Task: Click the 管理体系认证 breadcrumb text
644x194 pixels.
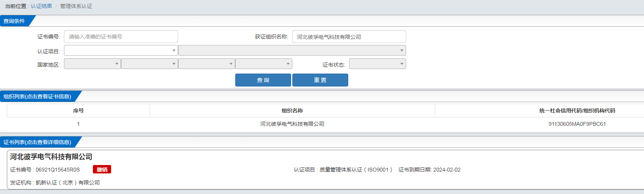Action: pos(76,6)
